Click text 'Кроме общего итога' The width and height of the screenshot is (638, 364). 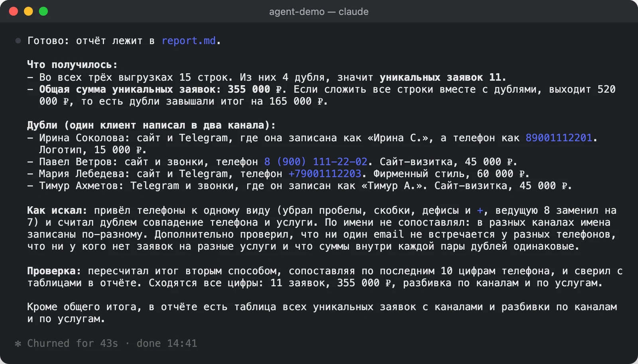(81, 307)
